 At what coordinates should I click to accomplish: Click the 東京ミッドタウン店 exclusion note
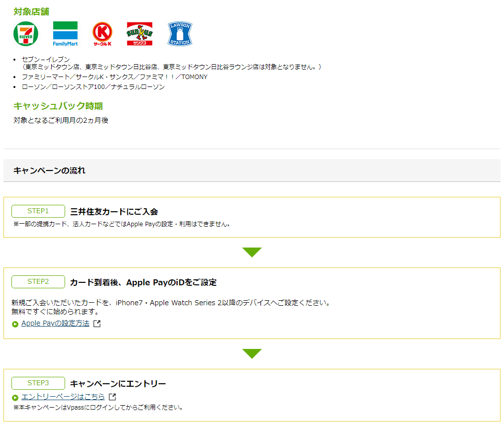pyautogui.click(x=171, y=67)
